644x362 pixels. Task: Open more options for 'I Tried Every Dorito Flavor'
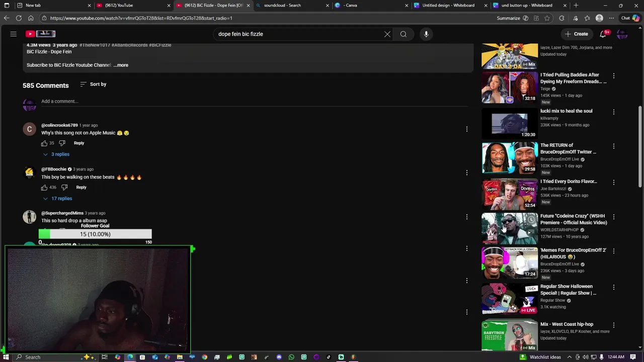tap(613, 182)
